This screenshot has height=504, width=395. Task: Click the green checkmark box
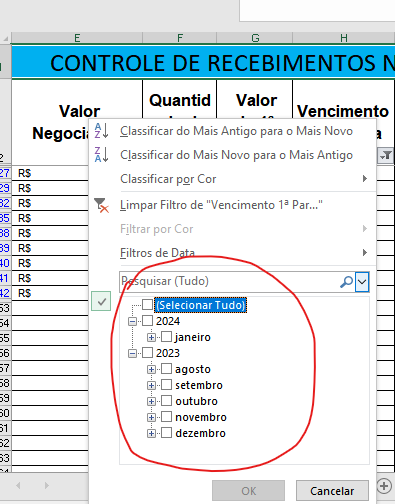click(101, 302)
